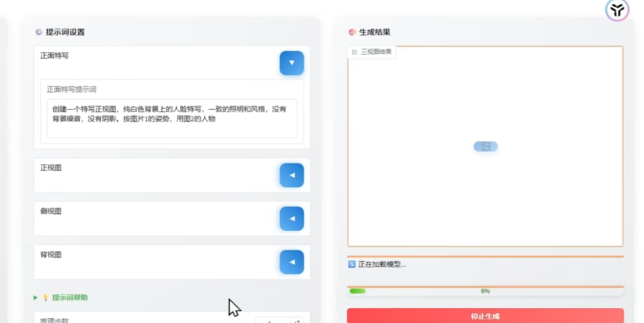Click the round logo icon at top right
The width and height of the screenshot is (644, 323).
(617, 10)
